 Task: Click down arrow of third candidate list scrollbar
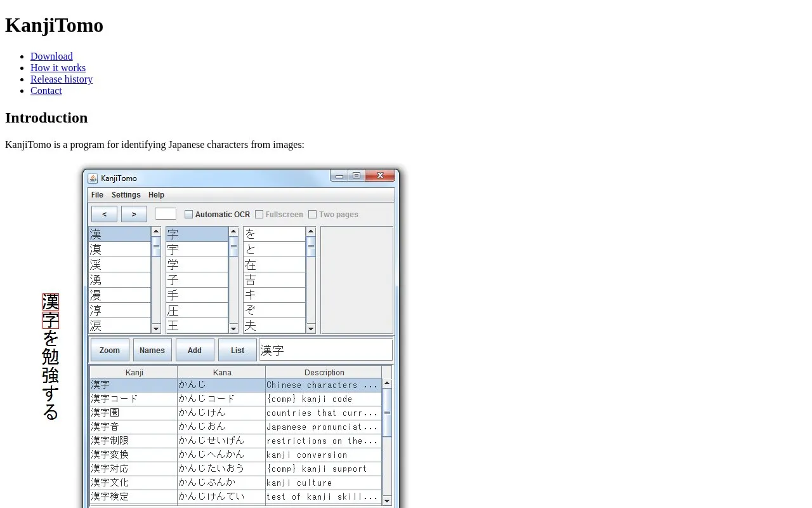(x=311, y=328)
